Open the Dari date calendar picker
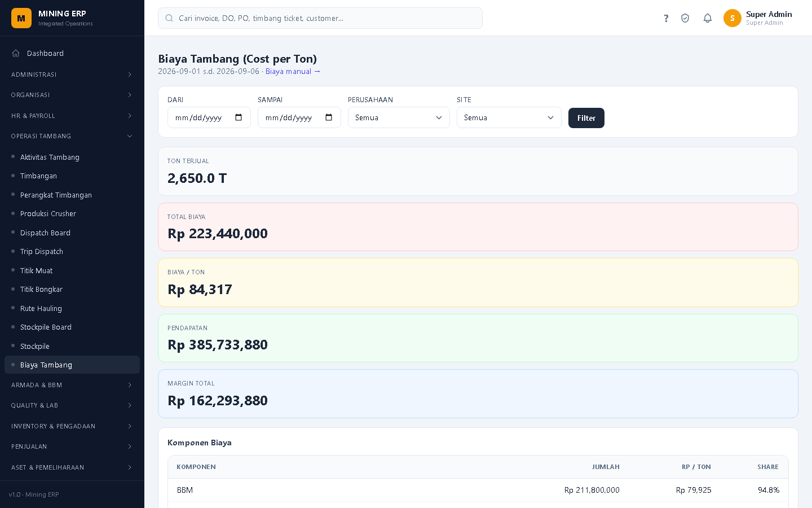Image resolution: width=812 pixels, height=508 pixels. pyautogui.click(x=239, y=117)
